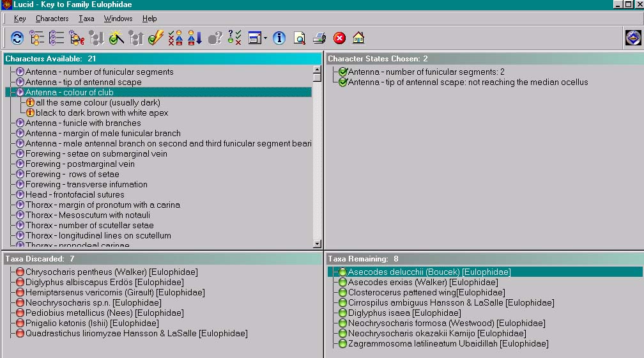Click the Lucid logo icon at toolbar right
644x358 pixels.
[x=632, y=38]
